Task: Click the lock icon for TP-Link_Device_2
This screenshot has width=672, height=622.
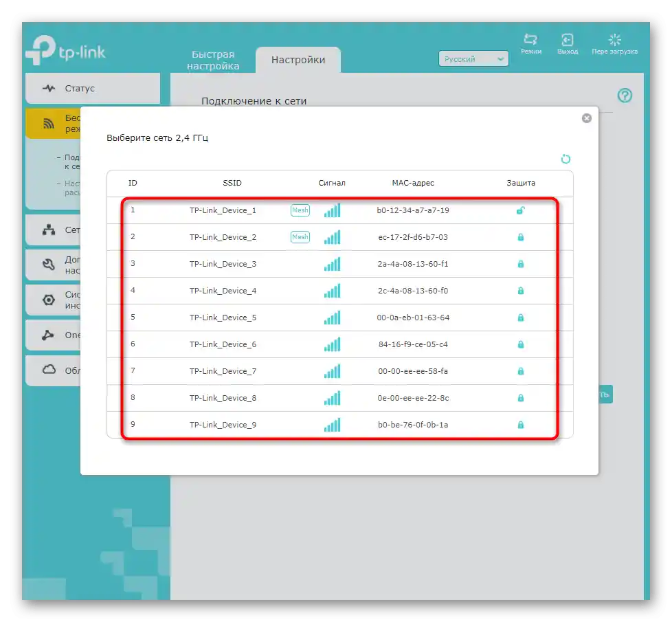Action: pos(521,237)
